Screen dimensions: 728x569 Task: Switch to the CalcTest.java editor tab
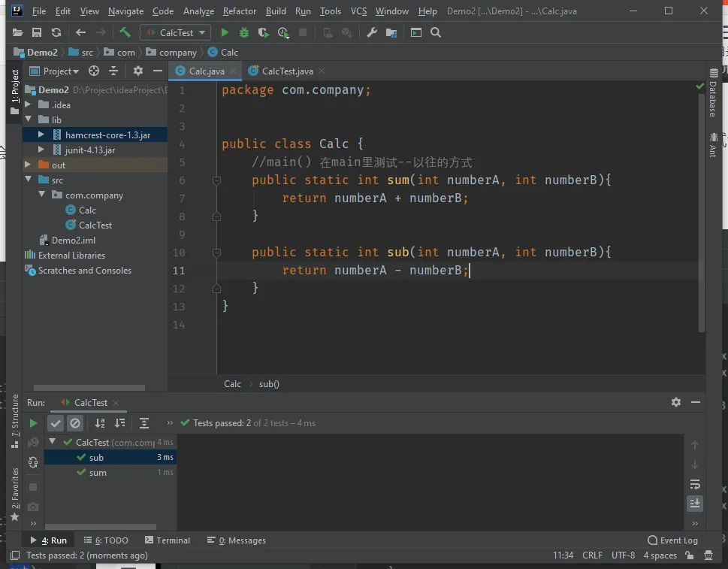click(x=287, y=71)
